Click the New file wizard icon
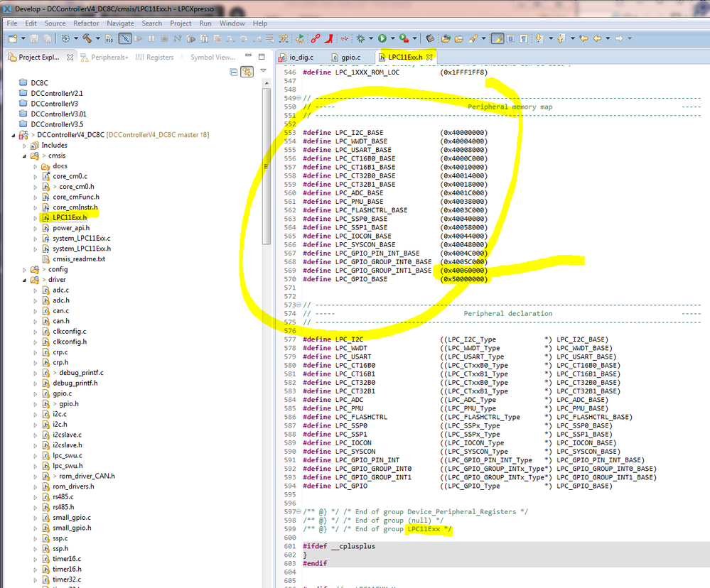Viewport: 710px width, 588px height. [13, 38]
